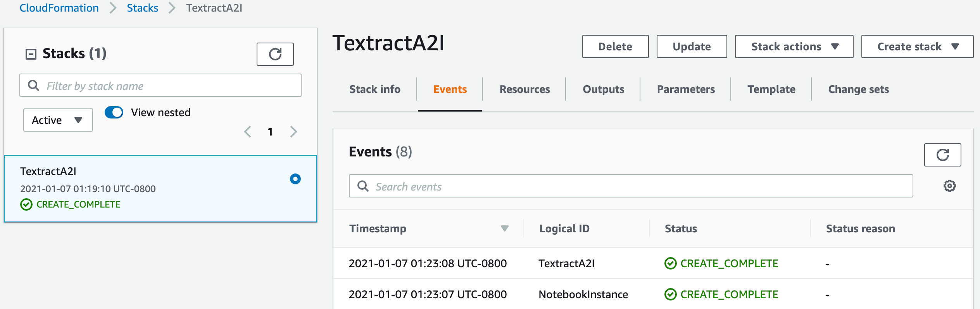Refresh the Stacks list
The height and width of the screenshot is (309, 980).
[275, 54]
